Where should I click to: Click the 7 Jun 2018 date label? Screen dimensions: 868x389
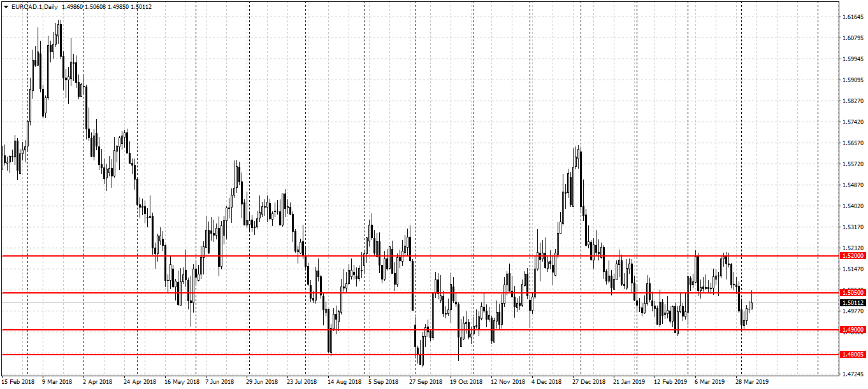tap(220, 382)
